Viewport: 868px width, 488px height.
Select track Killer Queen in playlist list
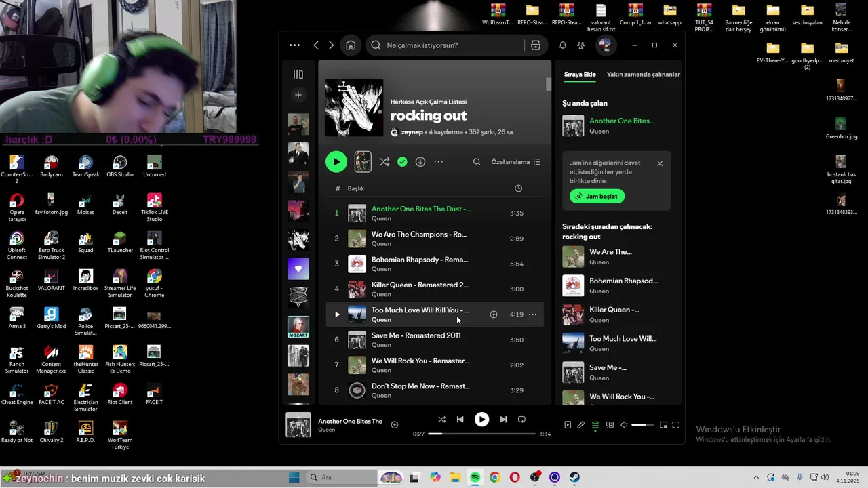click(435, 289)
